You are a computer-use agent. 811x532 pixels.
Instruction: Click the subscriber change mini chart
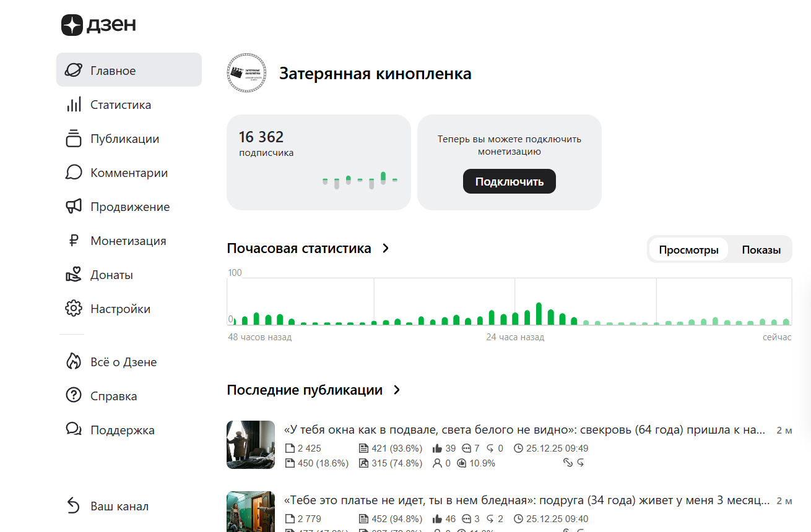[x=360, y=180]
